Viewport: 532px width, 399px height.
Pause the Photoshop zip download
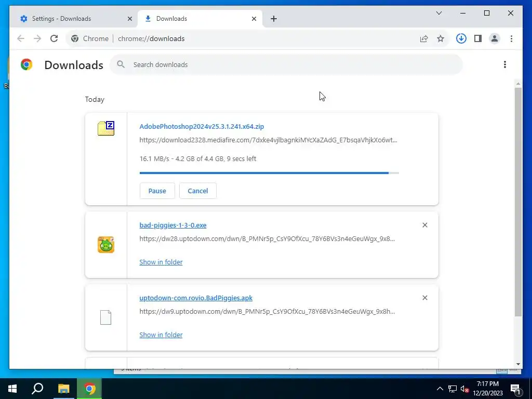[157, 191]
